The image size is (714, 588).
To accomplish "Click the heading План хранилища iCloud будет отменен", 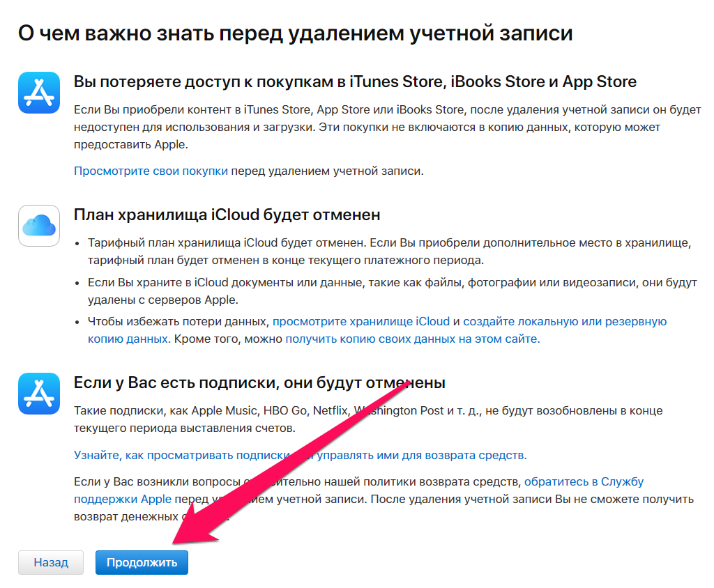I will click(227, 215).
